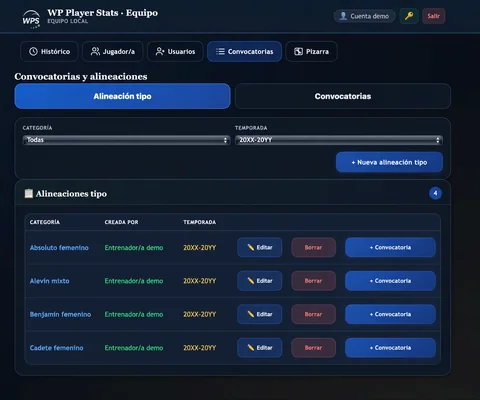
Task: Click the CREADA POR column header
Action: (x=121, y=222)
